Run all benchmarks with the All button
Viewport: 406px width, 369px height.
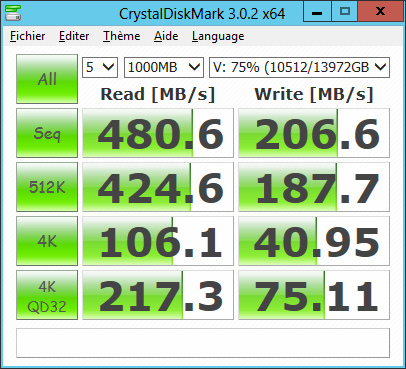coord(47,79)
